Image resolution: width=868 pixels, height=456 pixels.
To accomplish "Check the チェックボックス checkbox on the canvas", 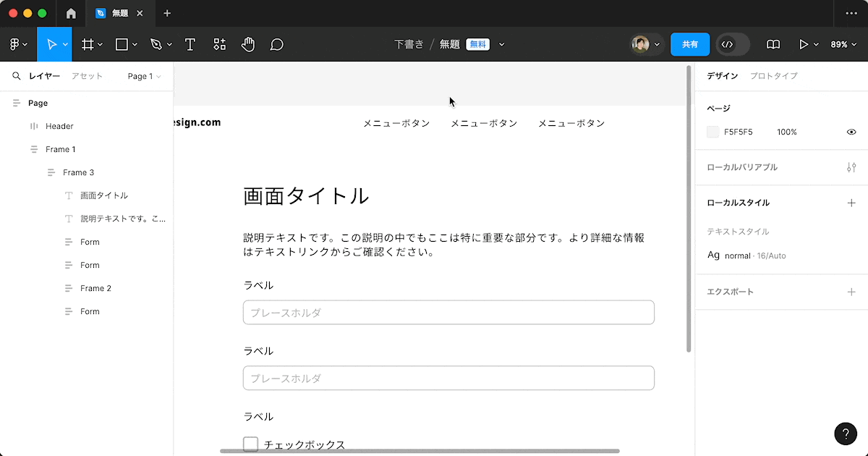I will [x=250, y=443].
